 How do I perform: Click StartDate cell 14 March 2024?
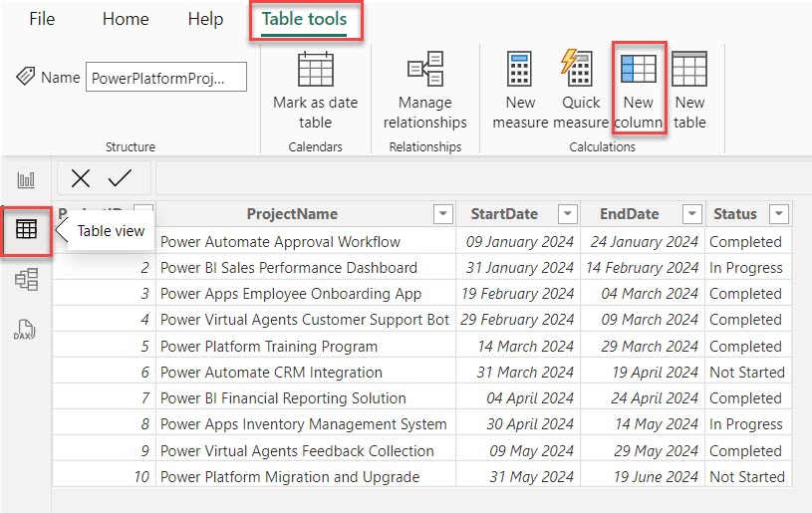518,346
